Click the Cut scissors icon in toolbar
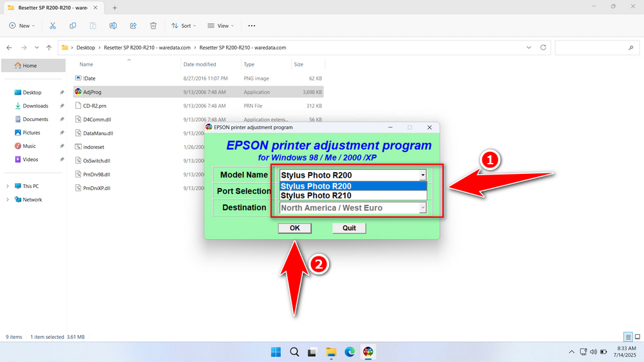This screenshot has height=362, width=644. coord(53,26)
